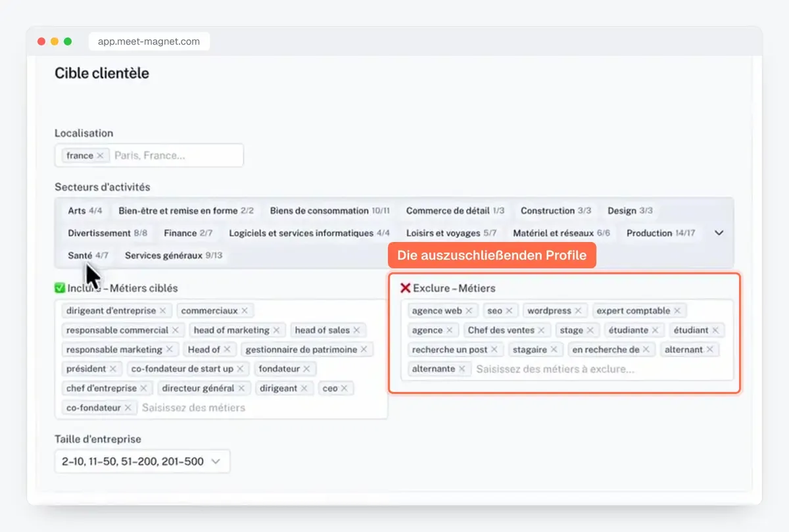The image size is (789, 532).
Task: Remove the 'ceo' tag
Action: tap(344, 389)
